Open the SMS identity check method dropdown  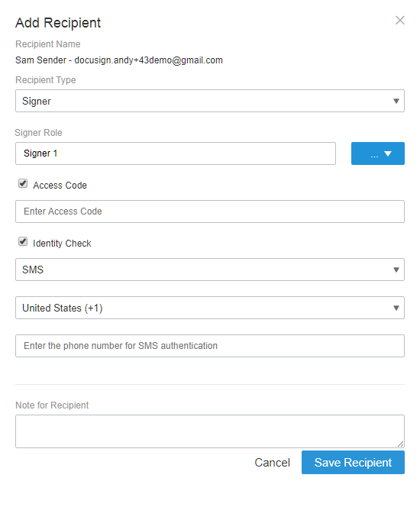(x=210, y=270)
